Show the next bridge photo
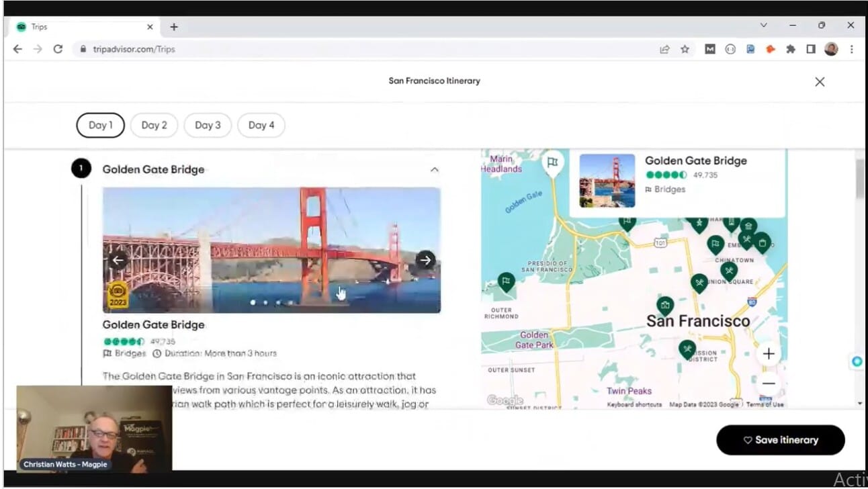868x489 pixels. coord(425,260)
